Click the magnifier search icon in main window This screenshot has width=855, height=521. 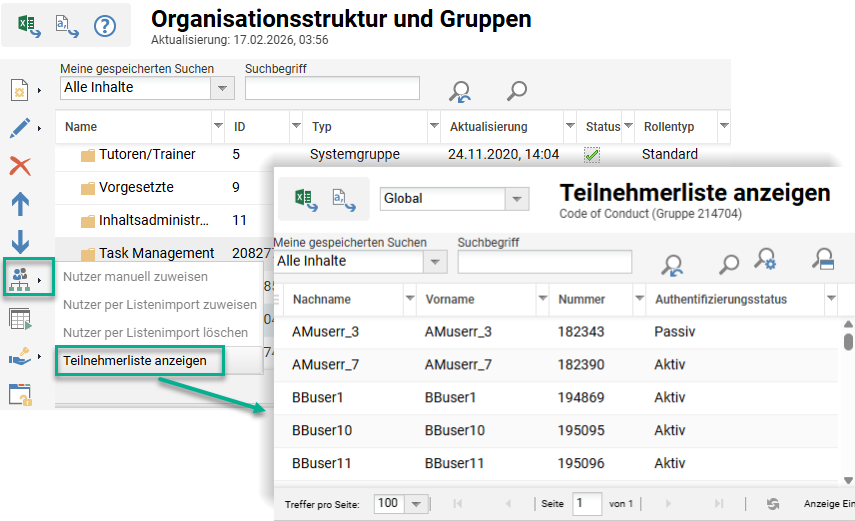[516, 91]
